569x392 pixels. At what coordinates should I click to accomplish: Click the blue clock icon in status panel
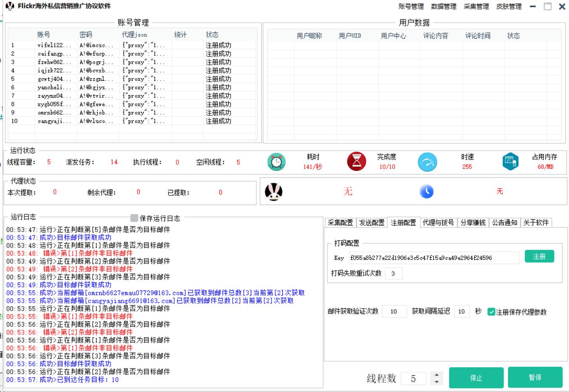[426, 192]
